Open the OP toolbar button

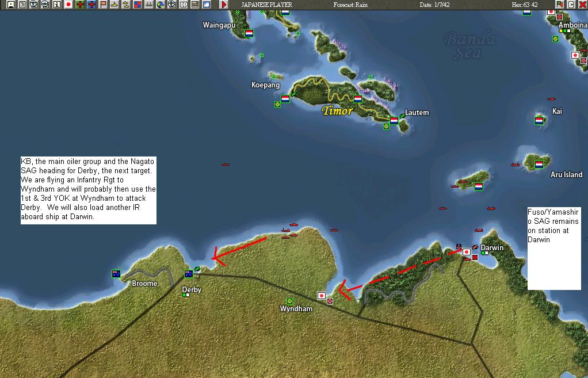click(184, 5)
